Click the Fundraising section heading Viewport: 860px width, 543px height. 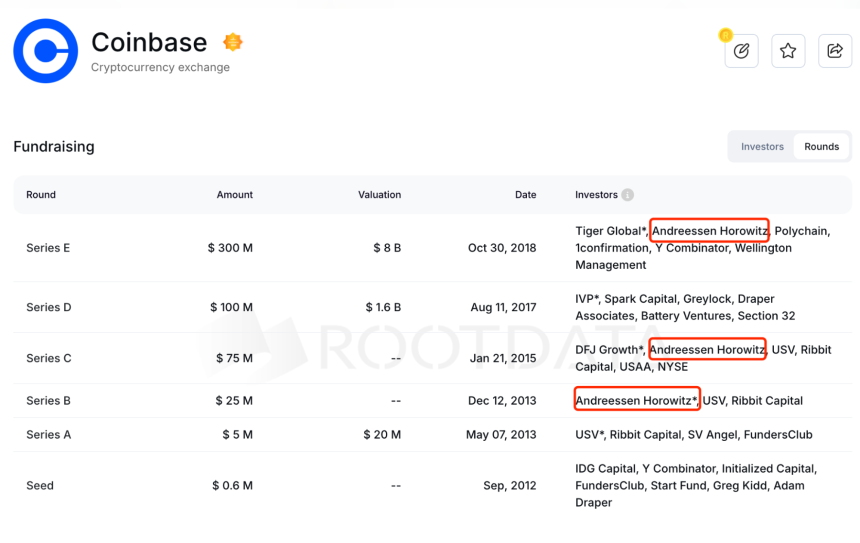coord(54,146)
